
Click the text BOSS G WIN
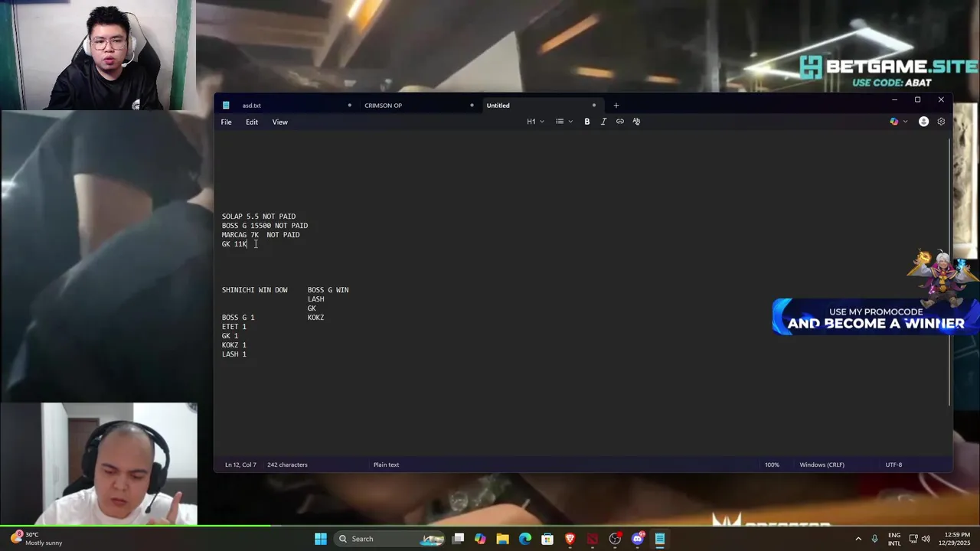[x=328, y=290]
